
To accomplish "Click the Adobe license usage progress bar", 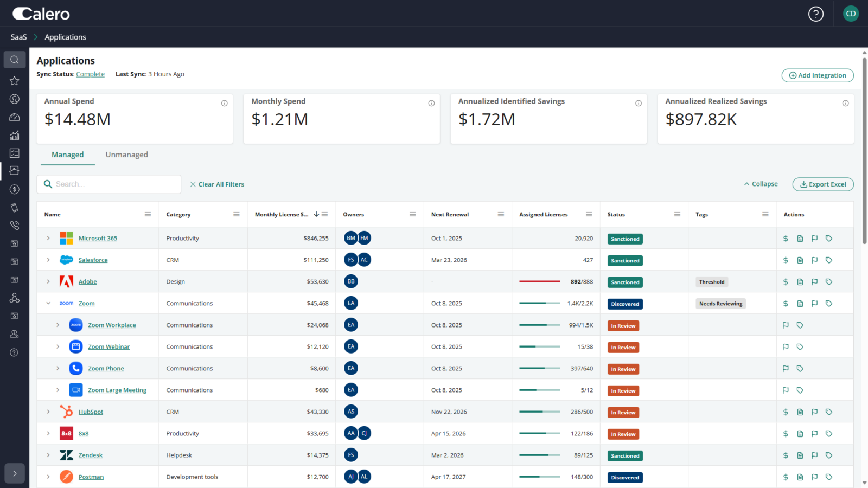I will tap(540, 281).
